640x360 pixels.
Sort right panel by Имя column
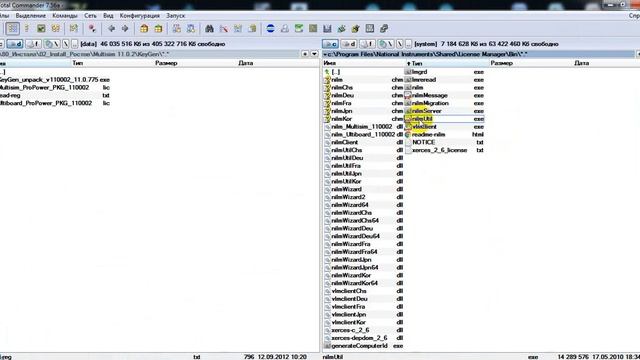(363, 63)
